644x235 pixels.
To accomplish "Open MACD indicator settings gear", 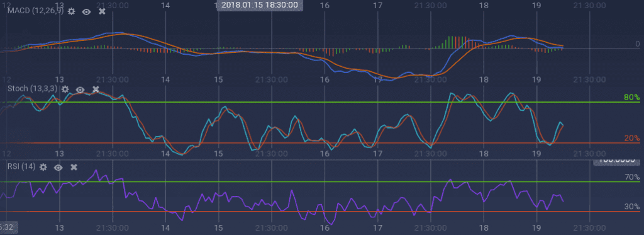I will click(x=72, y=11).
